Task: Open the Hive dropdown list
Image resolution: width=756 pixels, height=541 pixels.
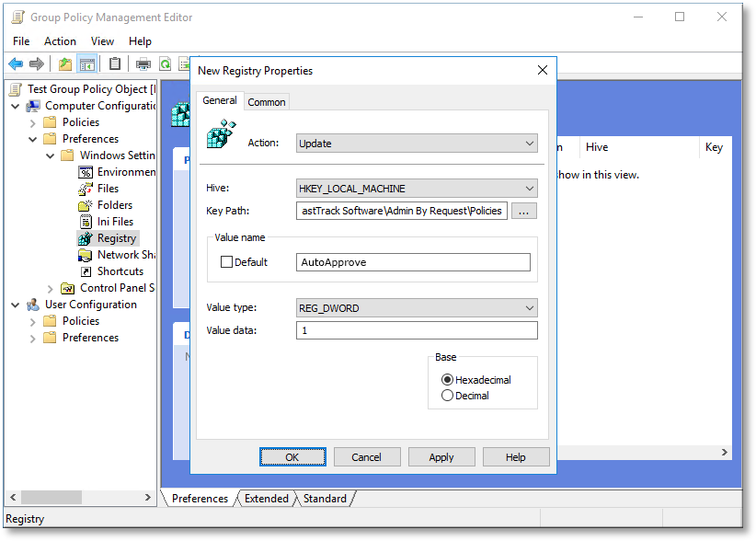Action: coord(417,189)
